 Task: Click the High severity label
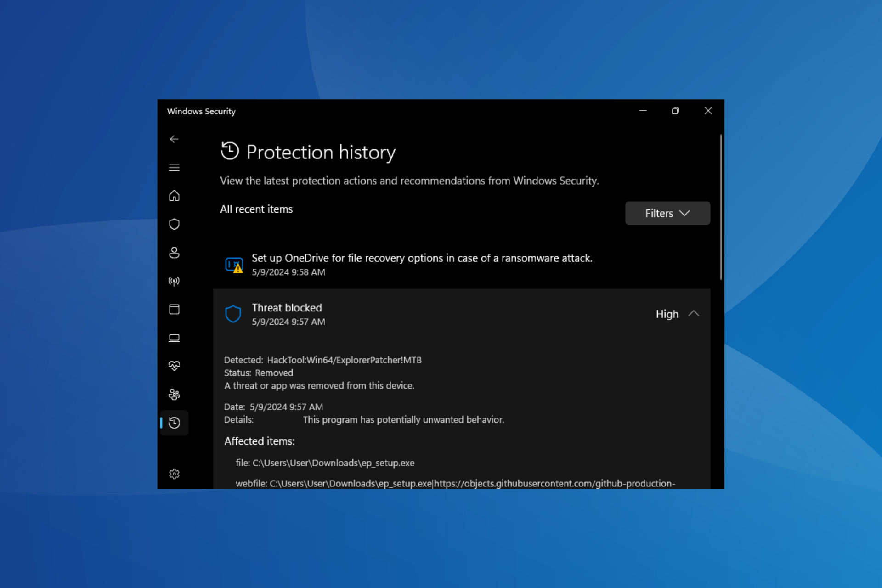coord(667,314)
